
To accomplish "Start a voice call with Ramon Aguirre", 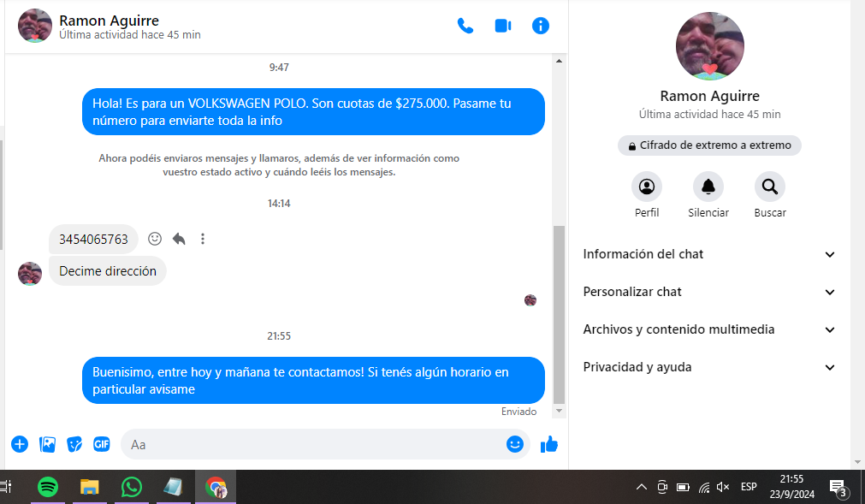I will click(465, 26).
